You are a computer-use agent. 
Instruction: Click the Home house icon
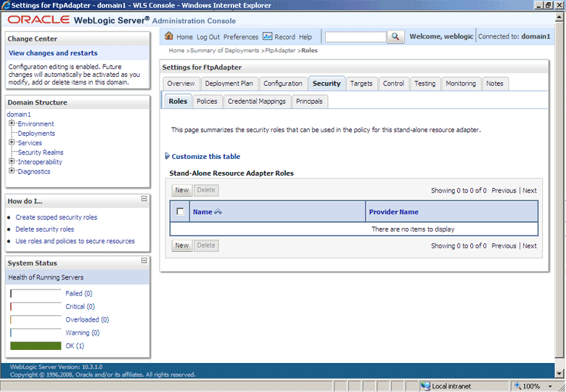(168, 36)
